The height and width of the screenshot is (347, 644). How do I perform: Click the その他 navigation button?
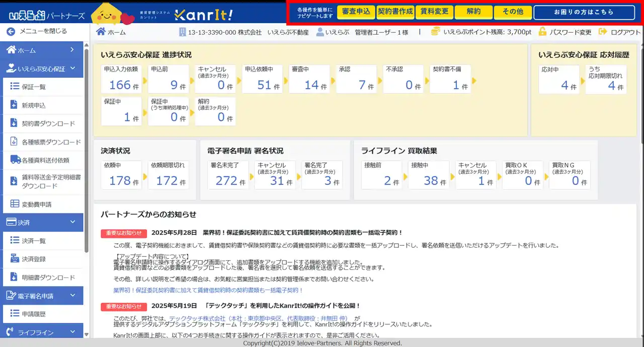coord(513,12)
